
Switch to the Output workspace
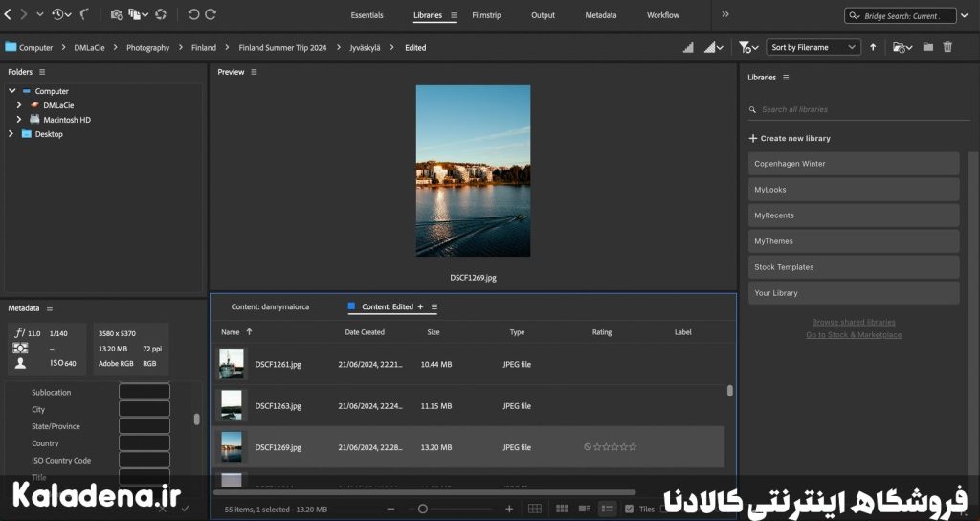coord(544,15)
